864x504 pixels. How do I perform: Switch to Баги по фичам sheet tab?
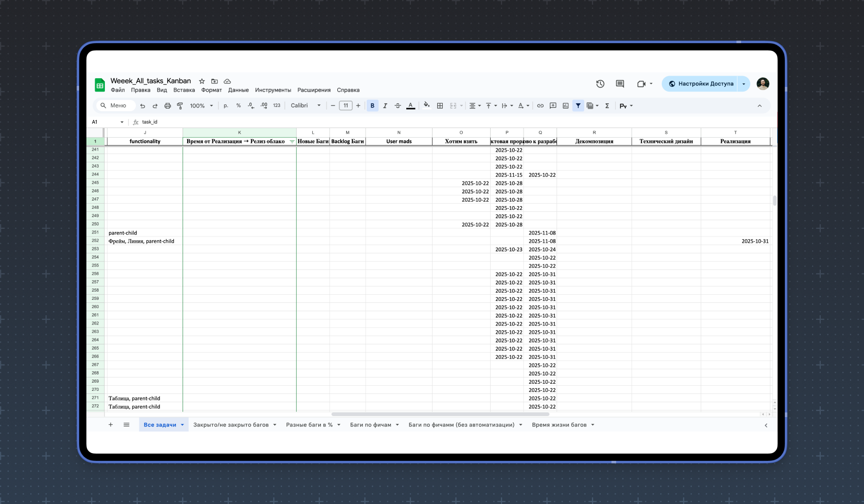(370, 425)
